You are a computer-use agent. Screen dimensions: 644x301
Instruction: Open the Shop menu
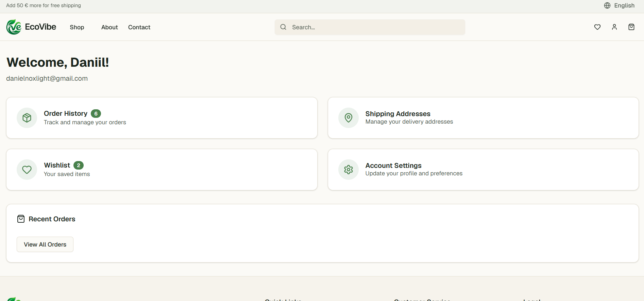click(77, 27)
